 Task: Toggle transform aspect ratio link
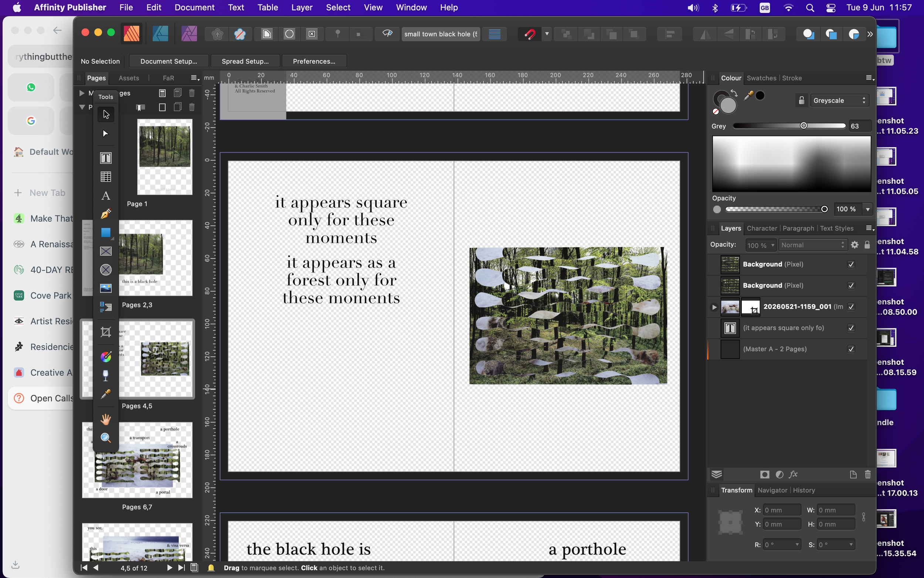863,517
